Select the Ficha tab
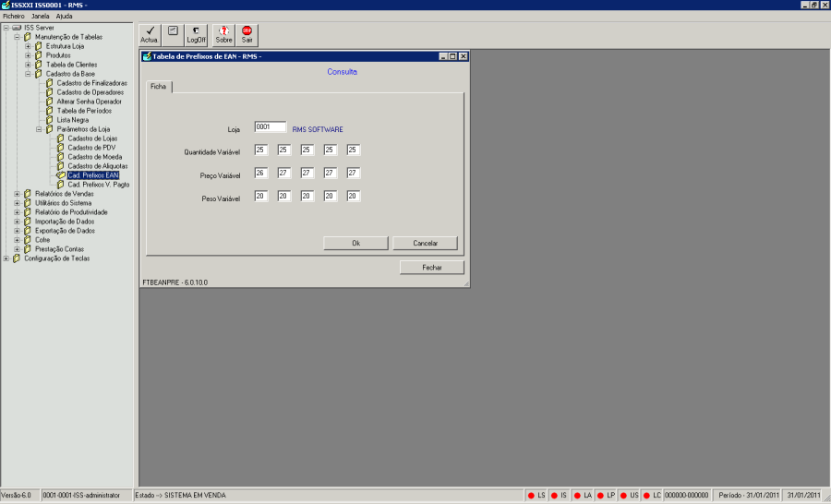 [x=159, y=87]
